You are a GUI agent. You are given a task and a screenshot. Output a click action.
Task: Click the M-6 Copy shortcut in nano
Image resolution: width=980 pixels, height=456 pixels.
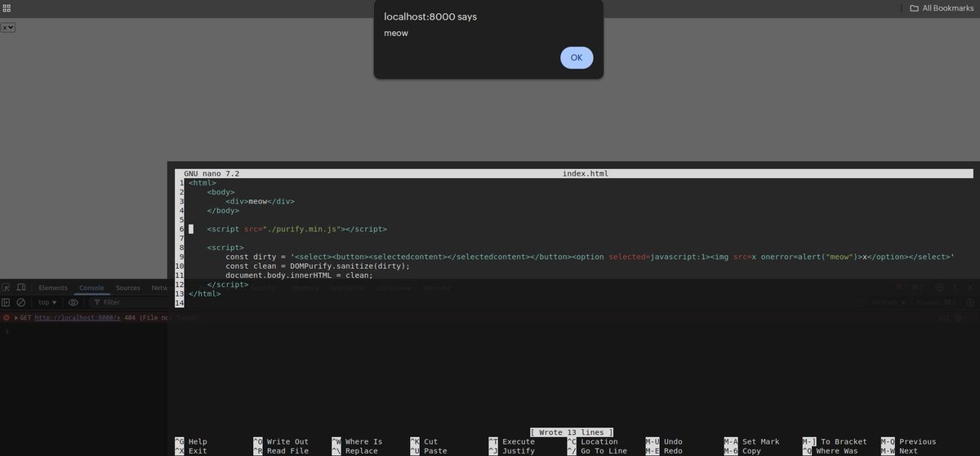coord(742,451)
